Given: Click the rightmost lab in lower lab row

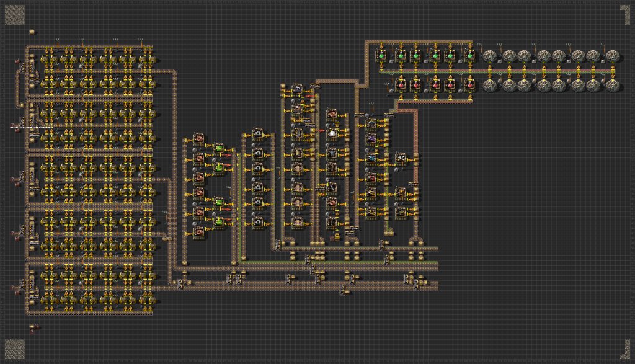Looking at the screenshot, I should [x=613, y=86].
